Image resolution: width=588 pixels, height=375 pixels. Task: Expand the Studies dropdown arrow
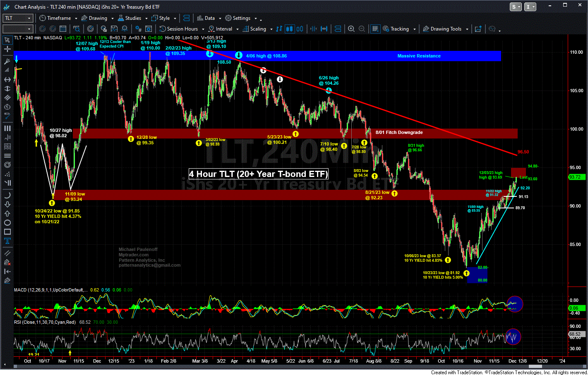pyautogui.click(x=146, y=19)
